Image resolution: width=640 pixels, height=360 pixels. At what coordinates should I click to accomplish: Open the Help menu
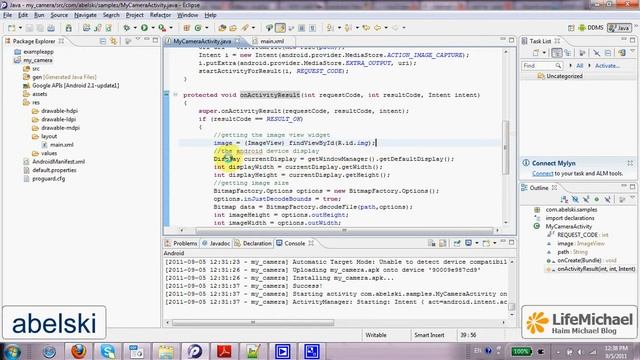point(210,15)
